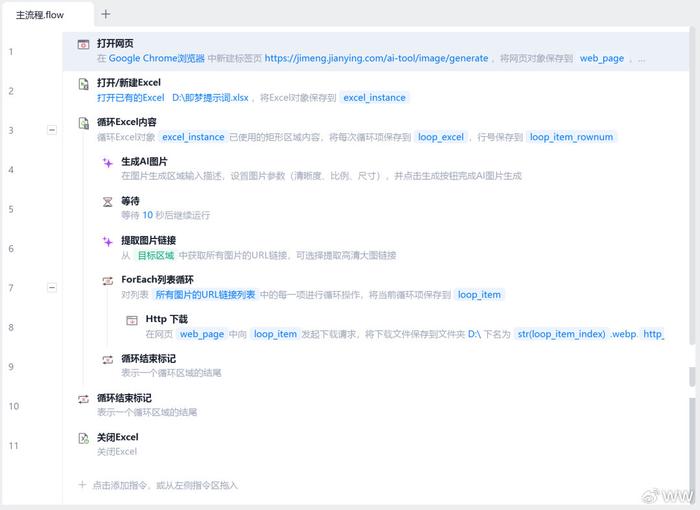Image resolution: width=700 pixels, height=510 pixels.
Task: Click the 打开/新建Excel step icon
Action: pos(83,84)
